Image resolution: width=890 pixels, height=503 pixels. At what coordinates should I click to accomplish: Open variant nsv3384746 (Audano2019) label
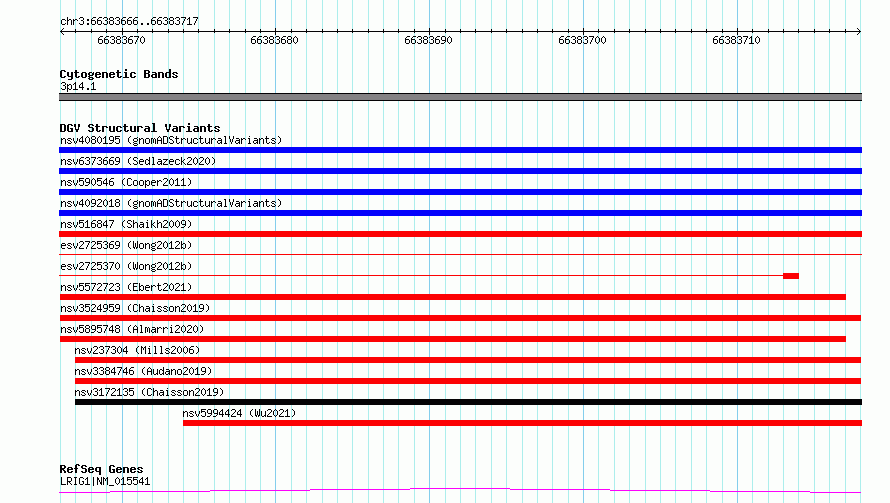pos(143,371)
